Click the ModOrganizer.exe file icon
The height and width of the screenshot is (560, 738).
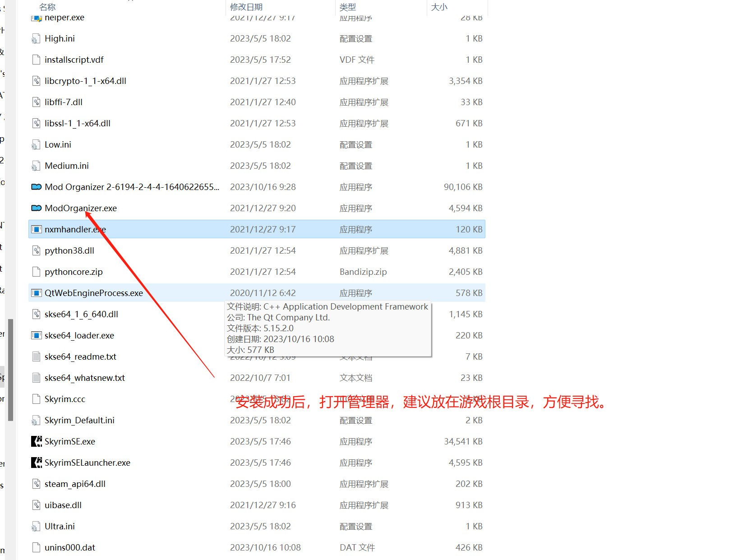(36, 208)
